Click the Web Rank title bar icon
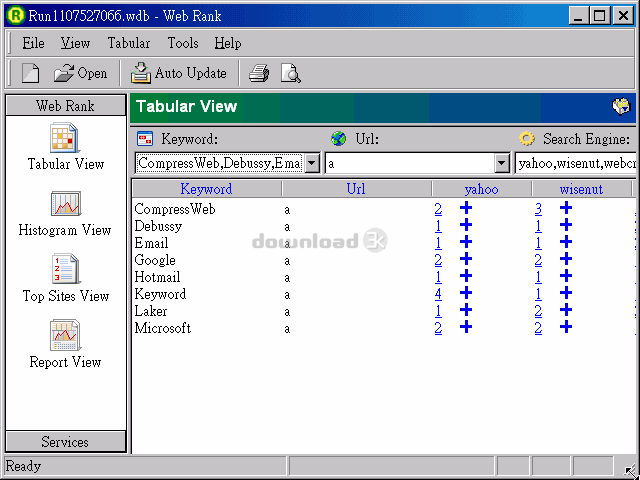640x480 pixels. [16, 16]
